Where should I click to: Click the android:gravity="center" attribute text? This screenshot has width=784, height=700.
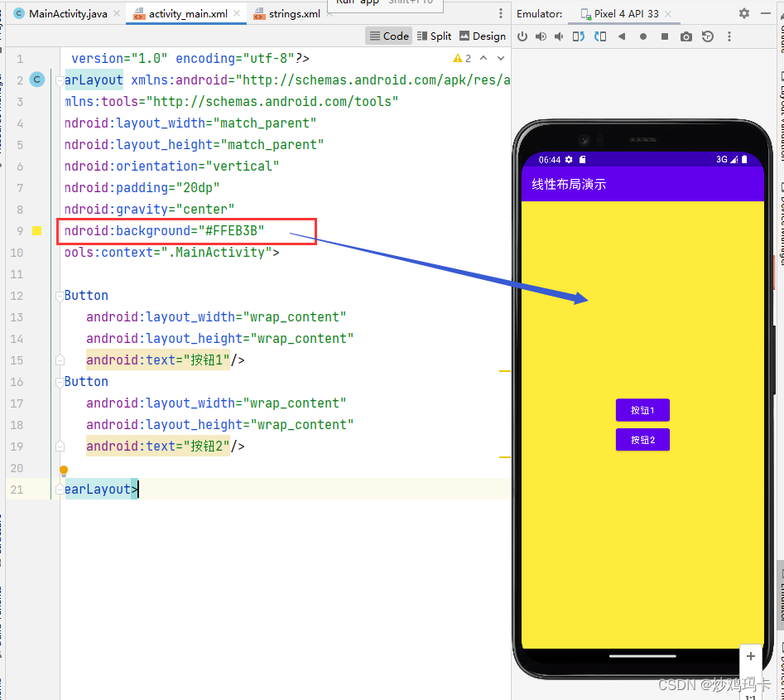(x=150, y=209)
